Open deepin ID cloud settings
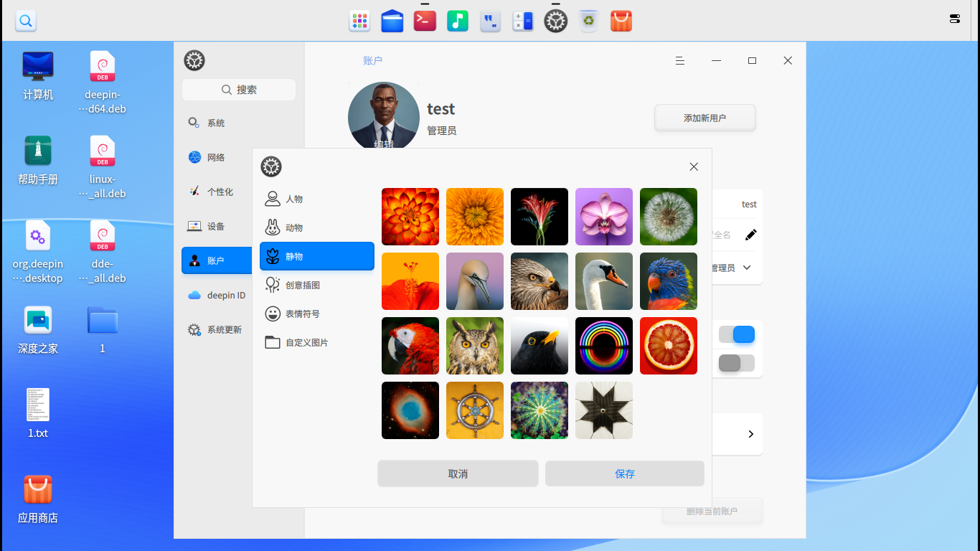Image resolution: width=980 pixels, height=551 pixels. tap(217, 295)
